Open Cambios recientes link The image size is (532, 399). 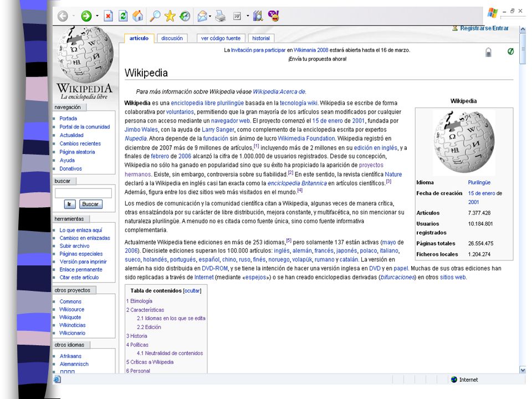tap(80, 144)
